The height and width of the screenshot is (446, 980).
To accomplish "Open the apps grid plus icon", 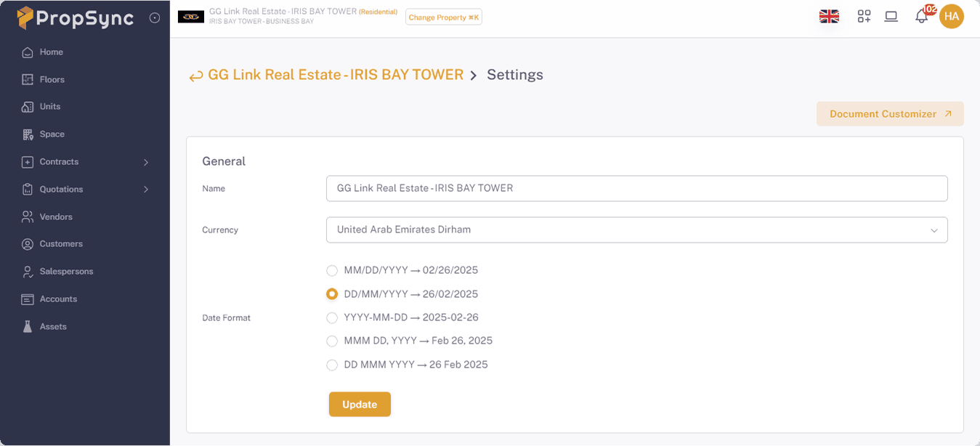I will click(864, 17).
